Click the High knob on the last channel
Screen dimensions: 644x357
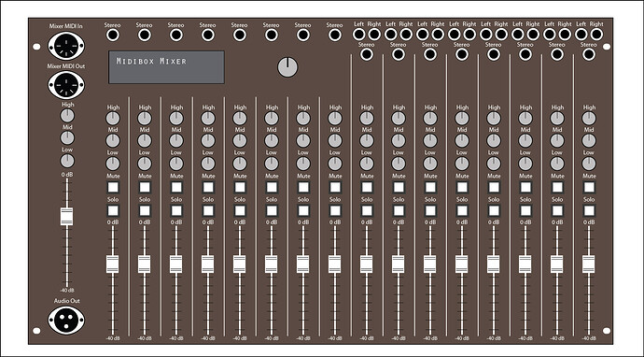(x=589, y=119)
